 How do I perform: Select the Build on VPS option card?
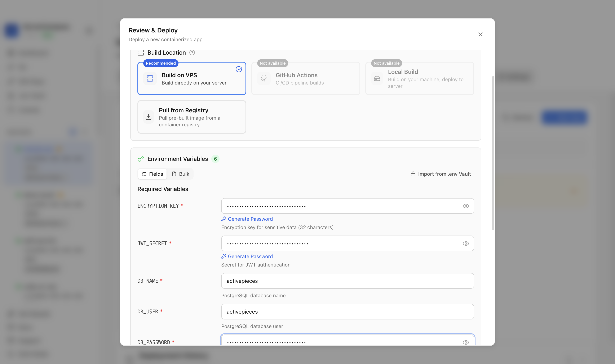[x=192, y=78]
